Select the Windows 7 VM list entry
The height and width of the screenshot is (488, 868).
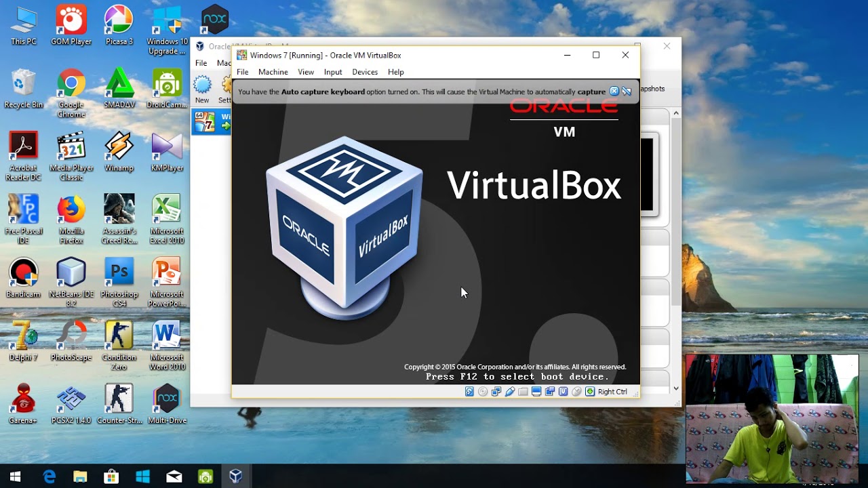(212, 122)
